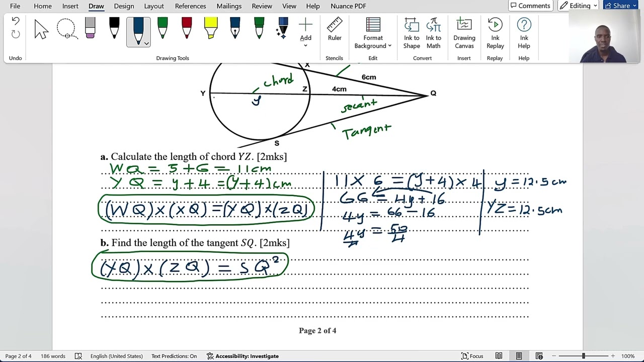
Task: Open the Layout tab
Action: [x=154, y=6]
